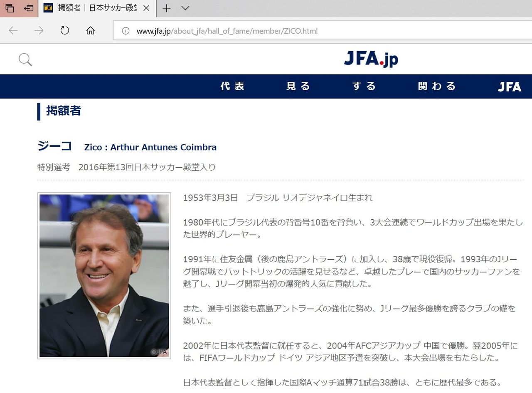The height and width of the screenshot is (393, 532).
Task: Close the 掲額者 browser tab
Action: 146,8
